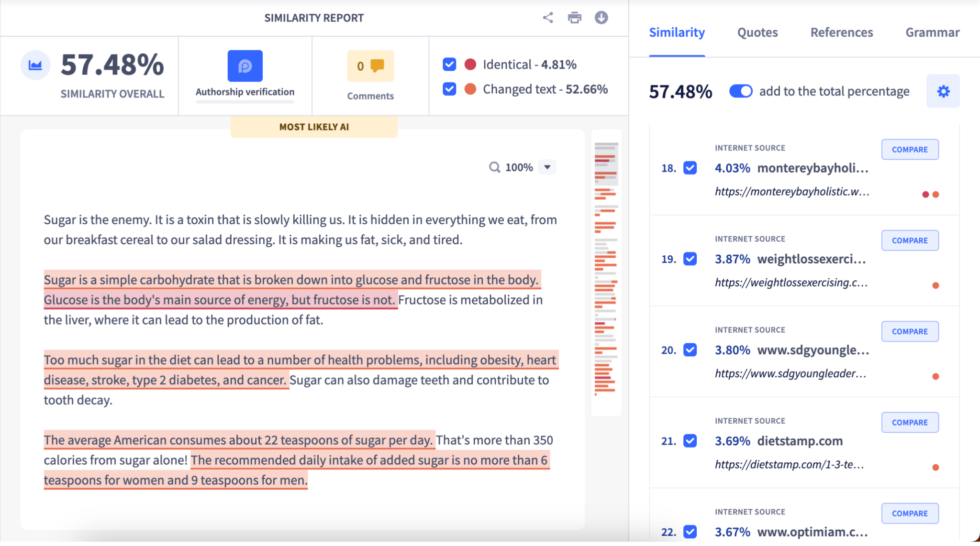Screen dimensions: 980x546
Task: Click the similarity overall chart icon
Action: (x=35, y=65)
